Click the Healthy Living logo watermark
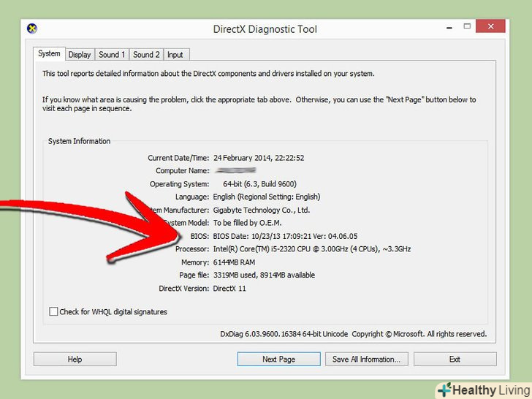The width and height of the screenshot is (532, 399). 483,389
